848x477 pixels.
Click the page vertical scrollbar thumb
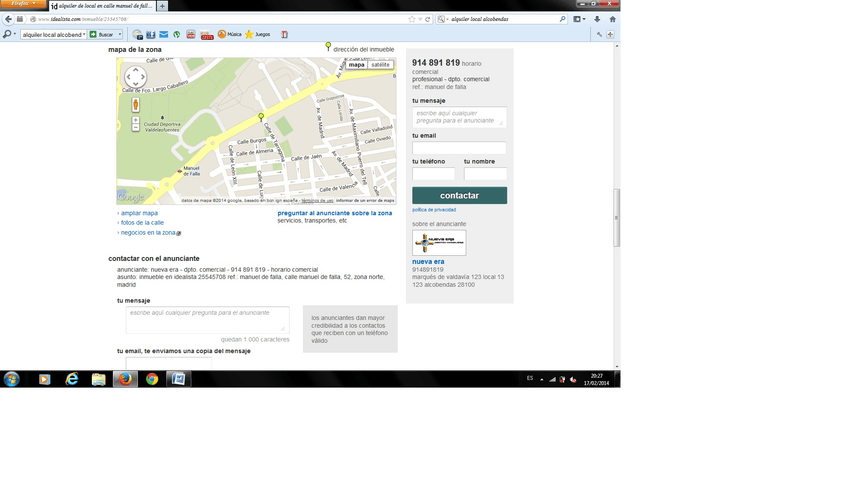[616, 215]
